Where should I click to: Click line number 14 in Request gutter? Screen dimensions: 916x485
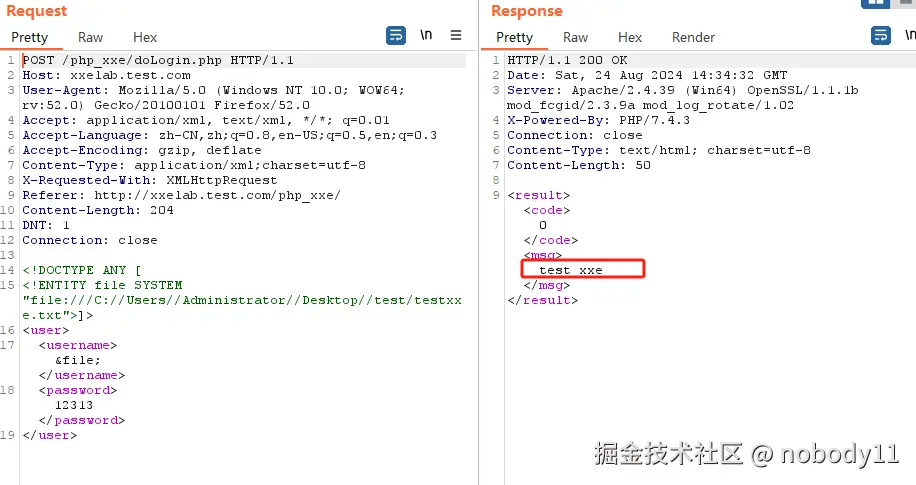[7, 270]
